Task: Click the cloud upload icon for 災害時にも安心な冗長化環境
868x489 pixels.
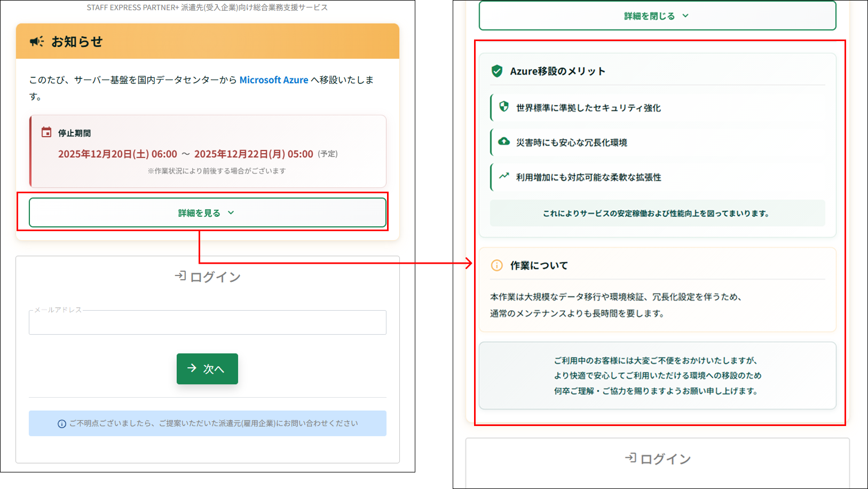Action: coord(504,141)
